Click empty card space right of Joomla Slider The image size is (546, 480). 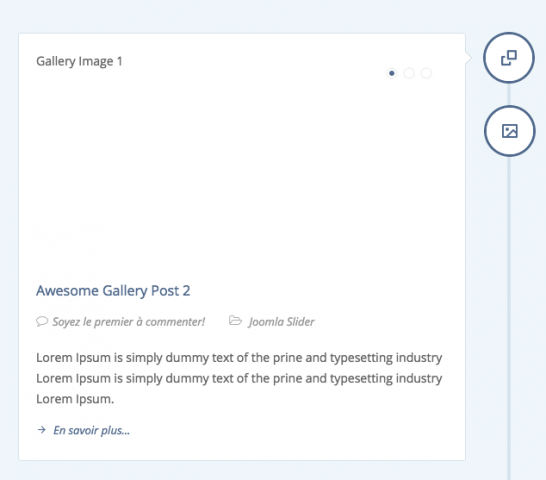pos(381,322)
